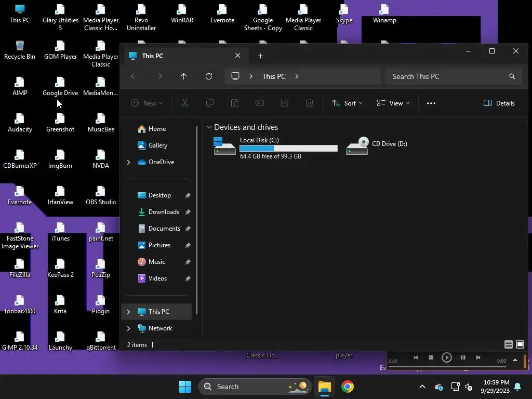Click the Share icon in Explorer toolbar
The height and width of the screenshot is (399, 532).
285,103
